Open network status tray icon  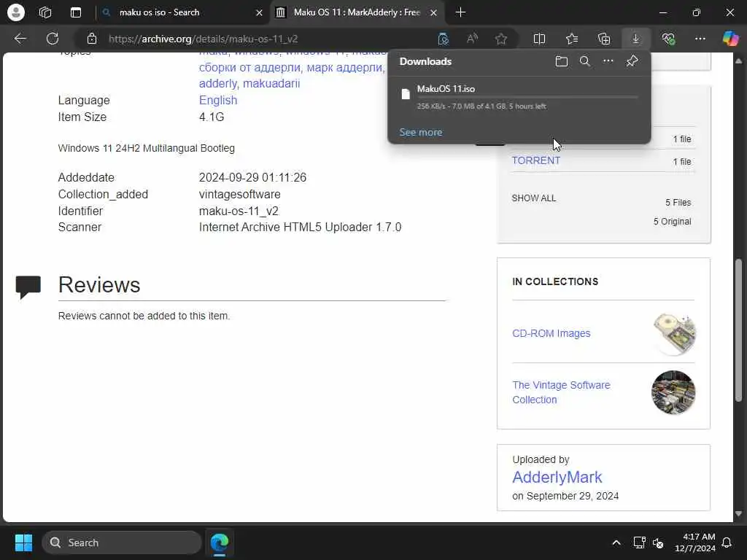[639, 542]
